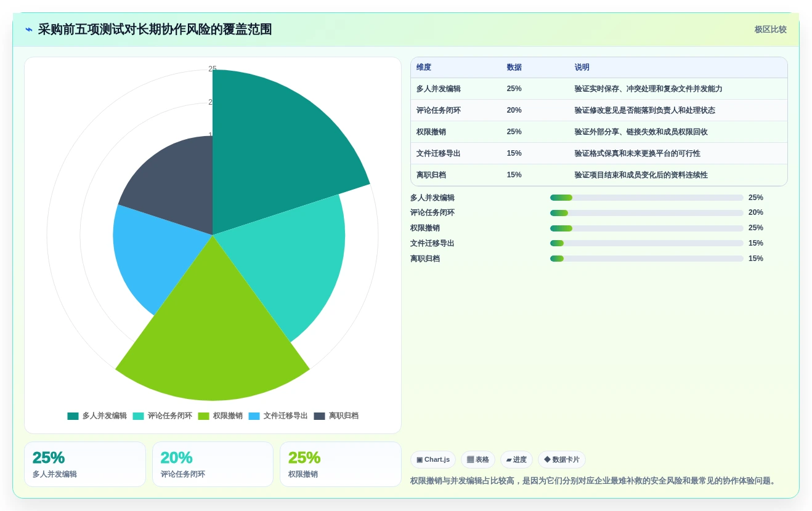Click the 多人并发编辑 progress bar
Viewport: 812px width, 511px height.
coord(647,198)
